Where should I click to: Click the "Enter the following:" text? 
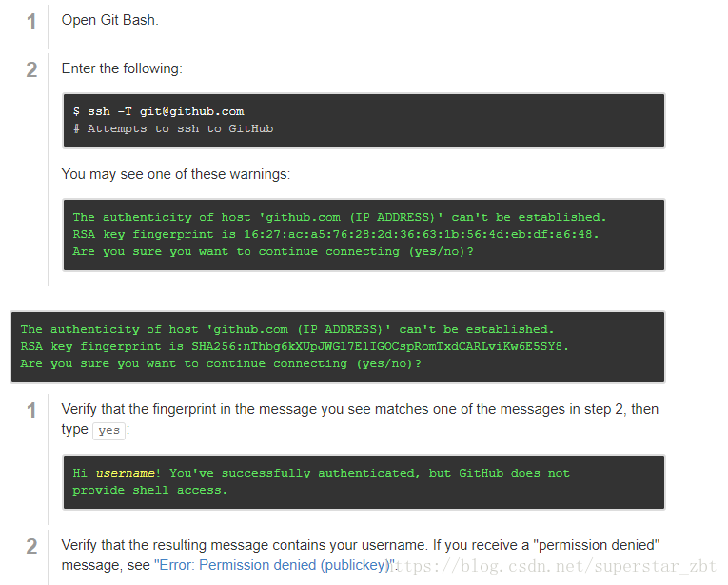click(122, 68)
